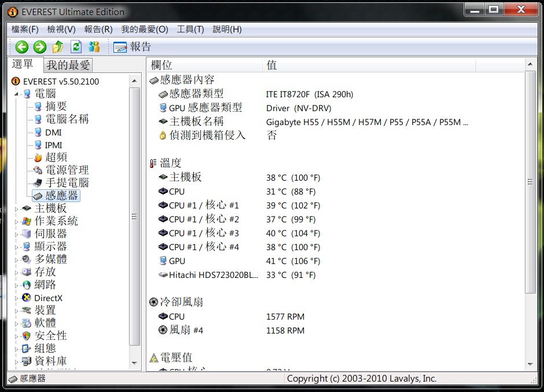Screen dimensions: 544x392
Task: Expand the 主機板 tree node
Action: [x=16, y=209]
